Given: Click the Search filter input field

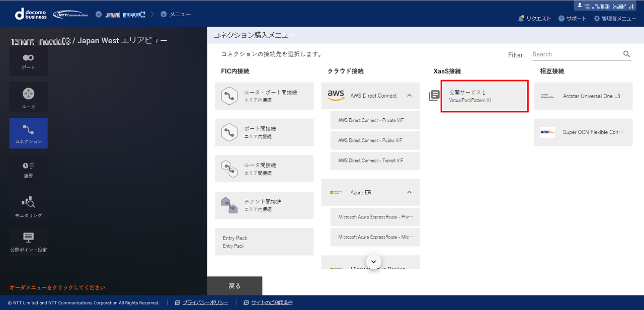Looking at the screenshot, I should coord(576,54).
